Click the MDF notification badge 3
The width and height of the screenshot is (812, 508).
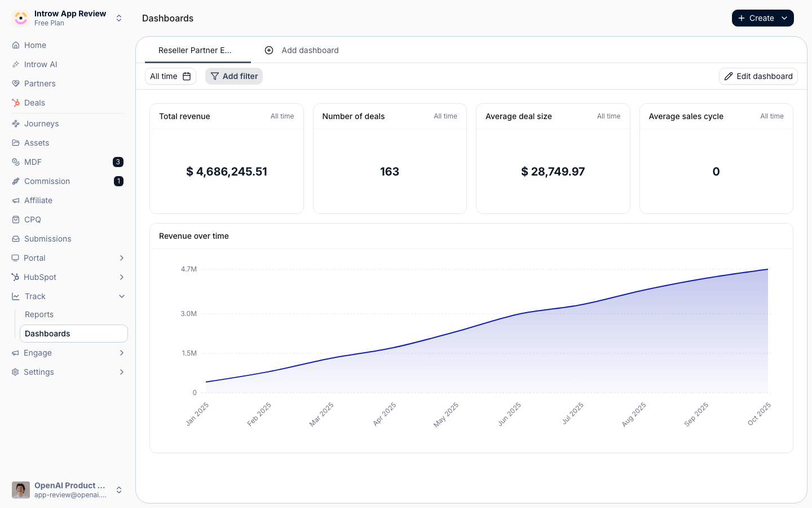118,162
